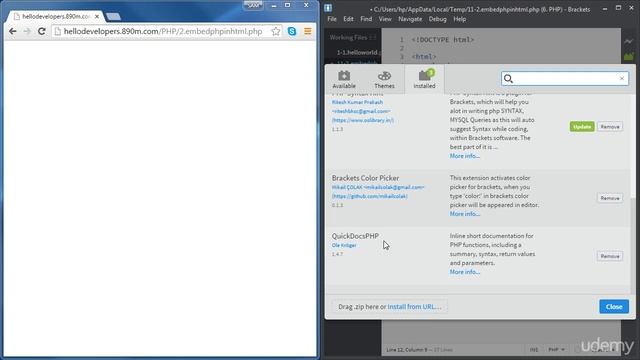Click Install from URL link
This screenshot has width=640, height=360.
pos(414,307)
